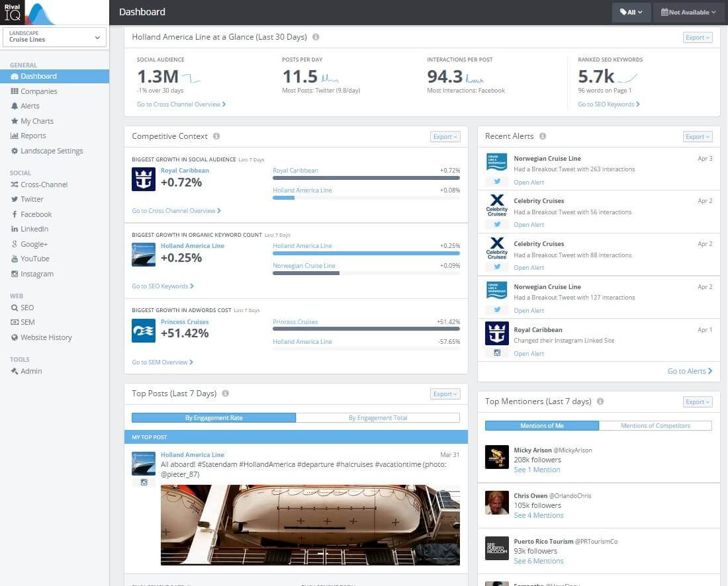Click Royal Caribbean +0.72% growth bar

click(x=367, y=178)
